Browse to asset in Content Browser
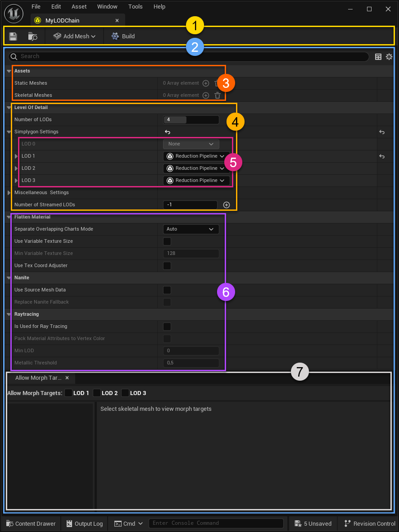Image resolution: width=399 pixels, height=532 pixels. tap(32, 36)
